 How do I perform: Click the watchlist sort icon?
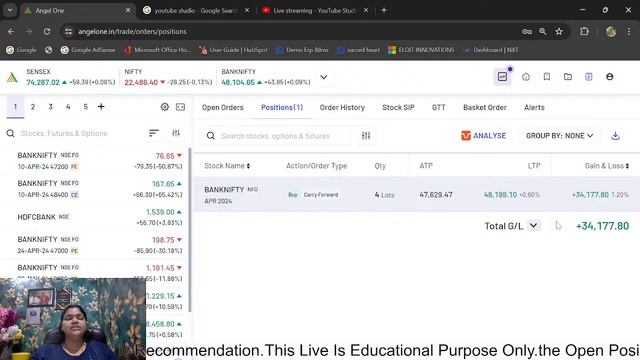(154, 133)
